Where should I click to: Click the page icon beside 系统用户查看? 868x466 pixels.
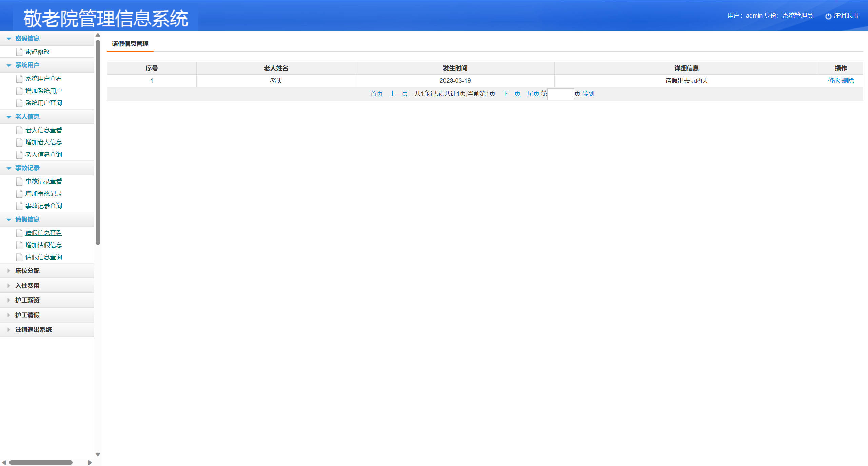coord(19,79)
